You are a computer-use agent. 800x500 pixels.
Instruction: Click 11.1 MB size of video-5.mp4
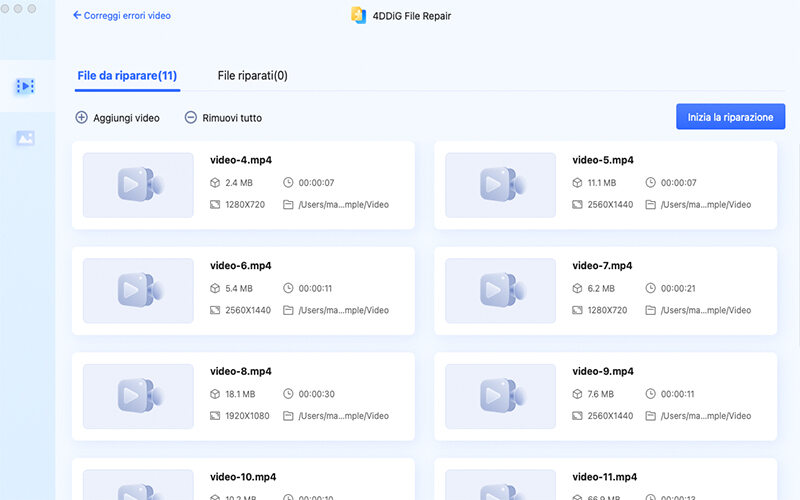[x=602, y=183]
